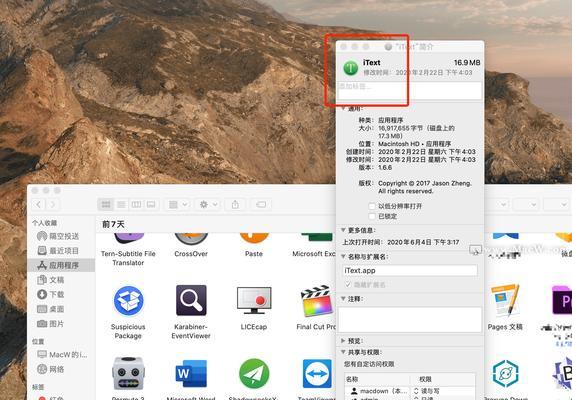This screenshot has width=572, height=400.
Task: Click the macdown user row in permissions
Action: (x=410, y=391)
